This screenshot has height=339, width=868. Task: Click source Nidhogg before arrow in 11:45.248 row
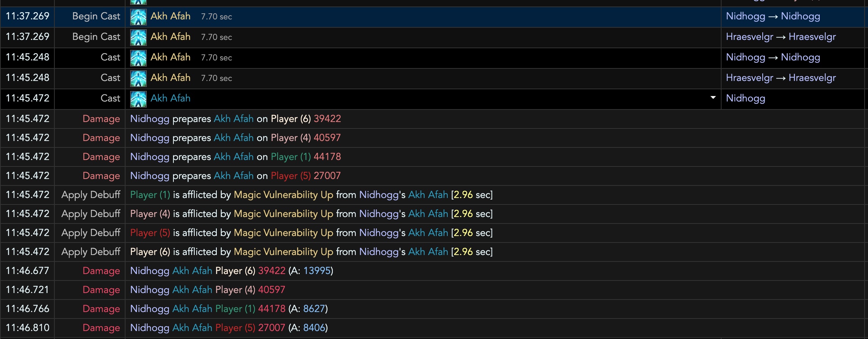[x=746, y=57]
